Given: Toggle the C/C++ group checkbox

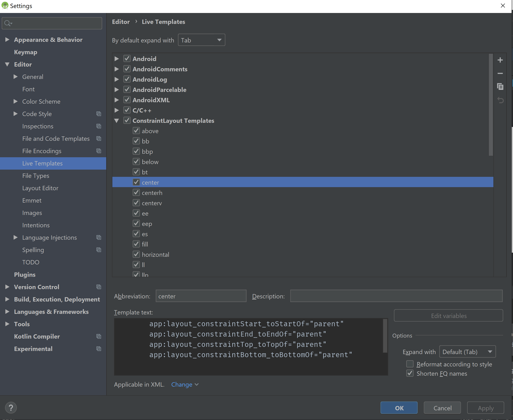Looking at the screenshot, I should click(x=127, y=110).
